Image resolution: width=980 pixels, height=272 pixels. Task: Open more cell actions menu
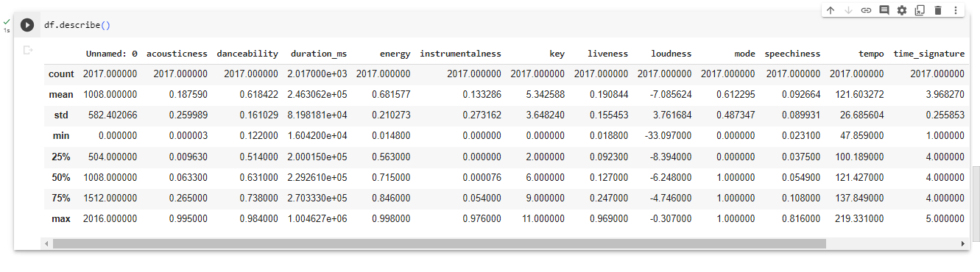[956, 10]
